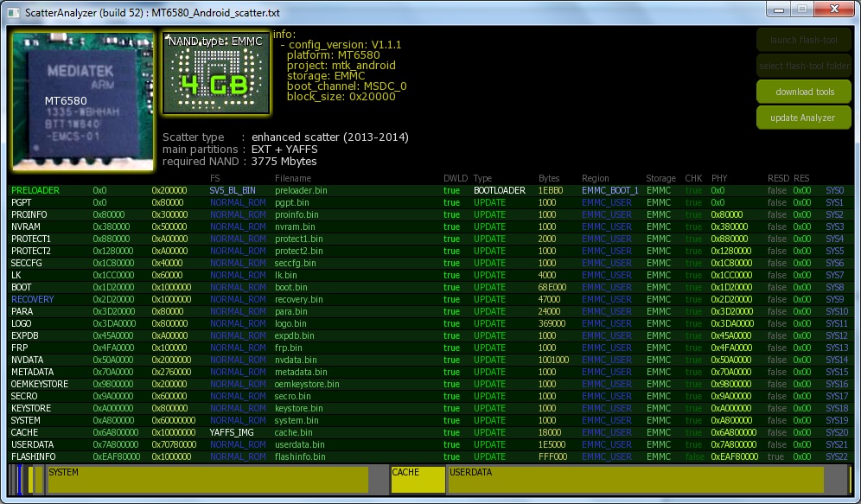
Task: Select the SECRO partition name
Action: coord(24,396)
